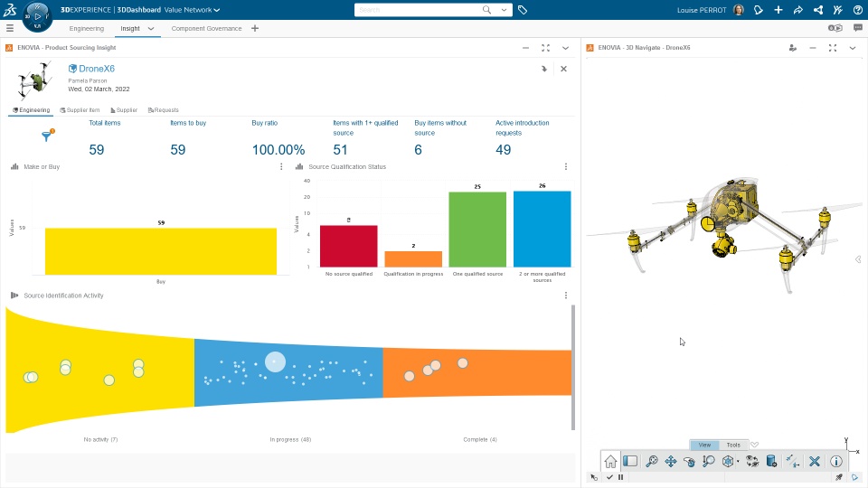Click in the top search field
The image size is (868, 488).
[419, 10]
